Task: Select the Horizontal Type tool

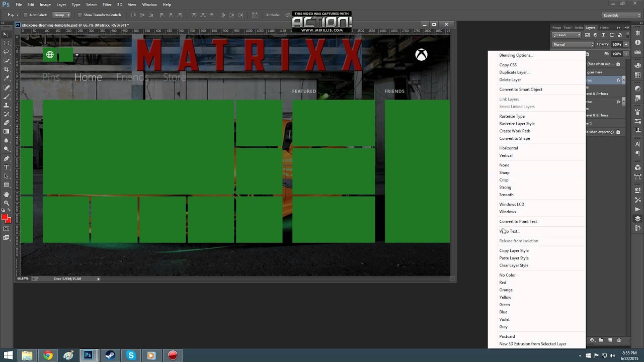Action: click(x=7, y=167)
